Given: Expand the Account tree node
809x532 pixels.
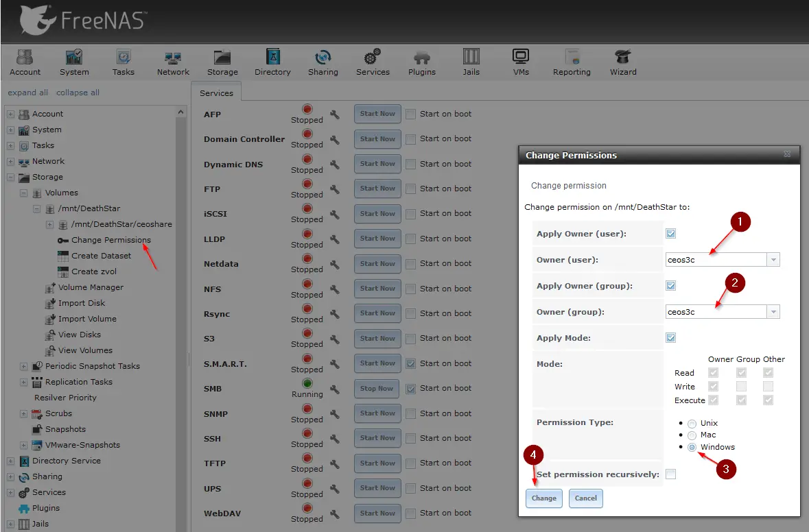Looking at the screenshot, I should (10, 114).
